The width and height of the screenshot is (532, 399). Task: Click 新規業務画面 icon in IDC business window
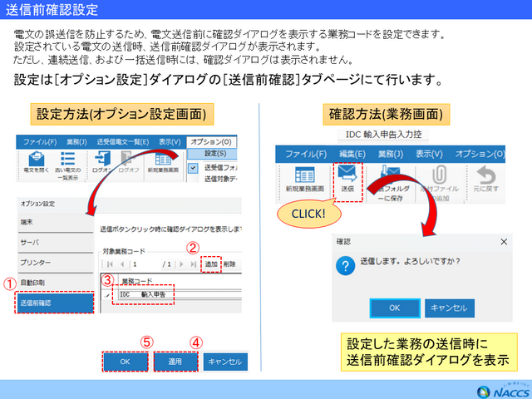[304, 175]
